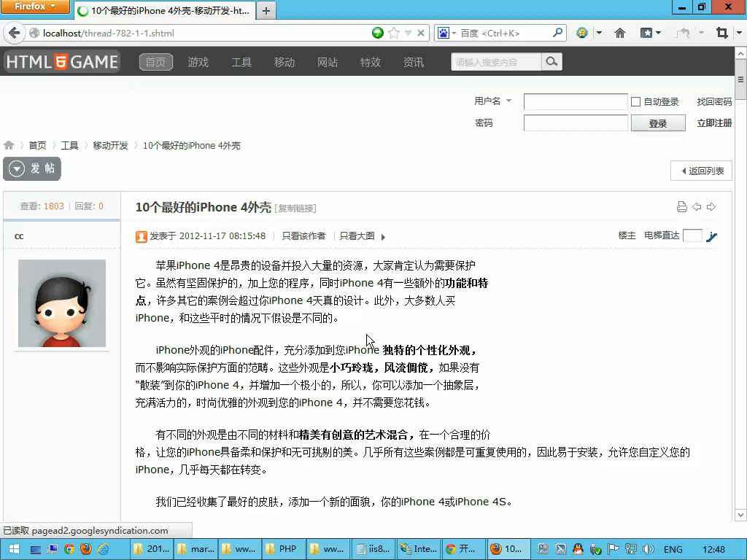Screen dimensions: 747x560
Task: Click the bookmark star in address bar
Action: point(394,33)
